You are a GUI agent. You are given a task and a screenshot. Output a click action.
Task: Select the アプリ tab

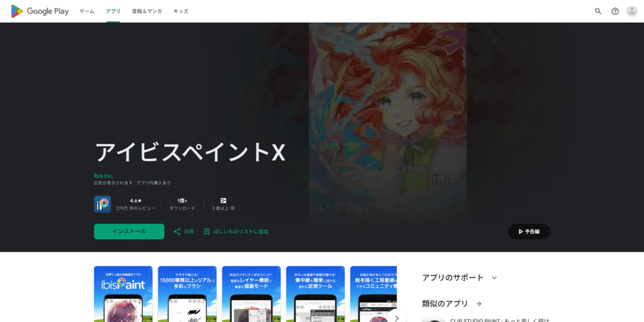pos(113,11)
